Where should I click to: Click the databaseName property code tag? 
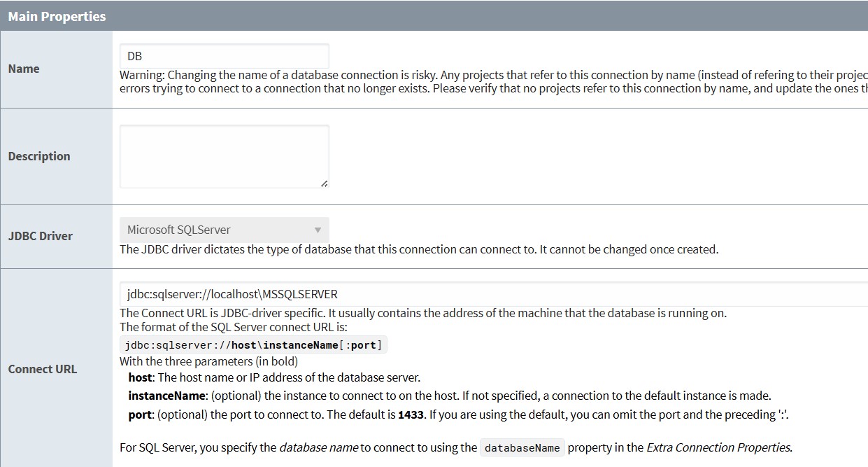click(522, 447)
